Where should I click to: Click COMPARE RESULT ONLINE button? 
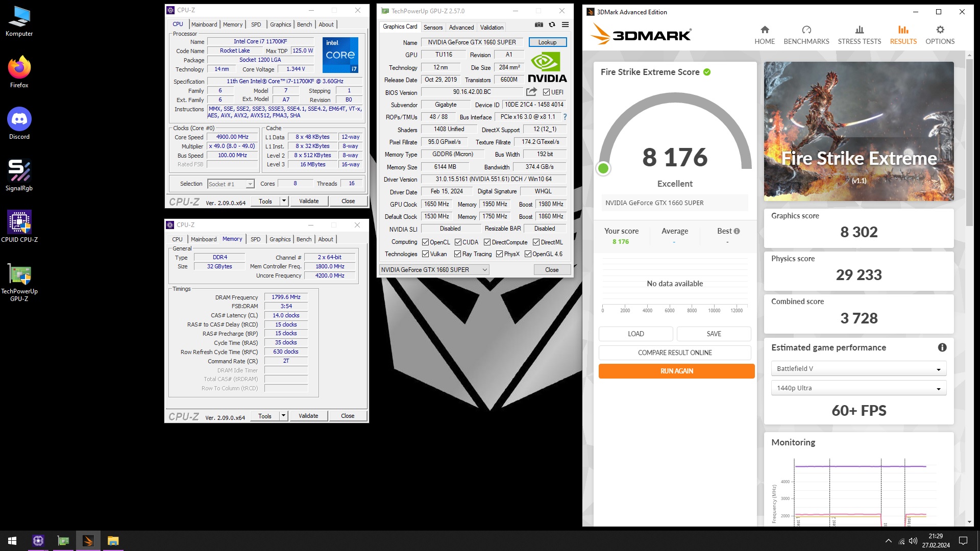tap(675, 353)
